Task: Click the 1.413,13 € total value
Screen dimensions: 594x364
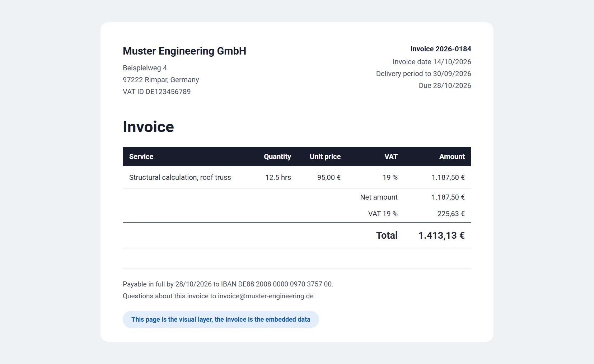Action: (x=441, y=235)
